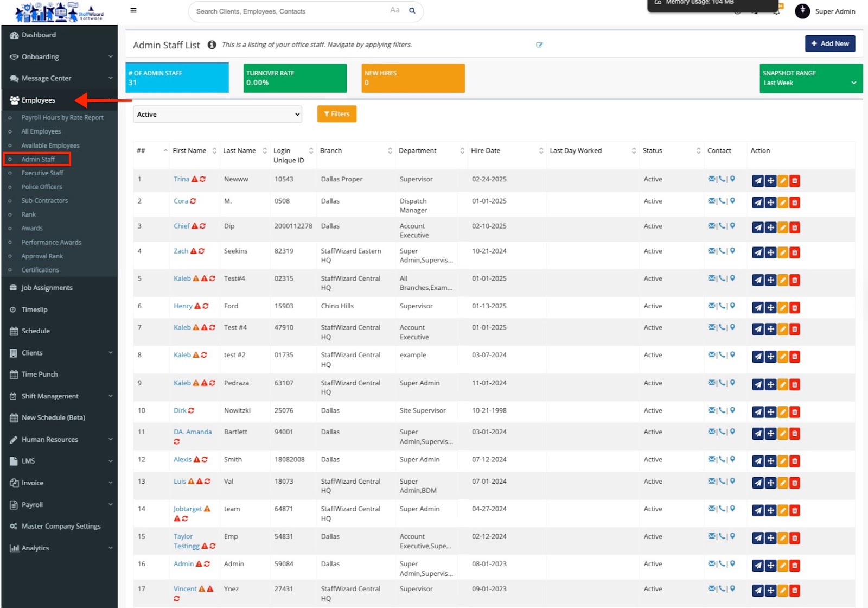Delete Trina's record with the red trash icon
The image size is (868, 608).
795,181
